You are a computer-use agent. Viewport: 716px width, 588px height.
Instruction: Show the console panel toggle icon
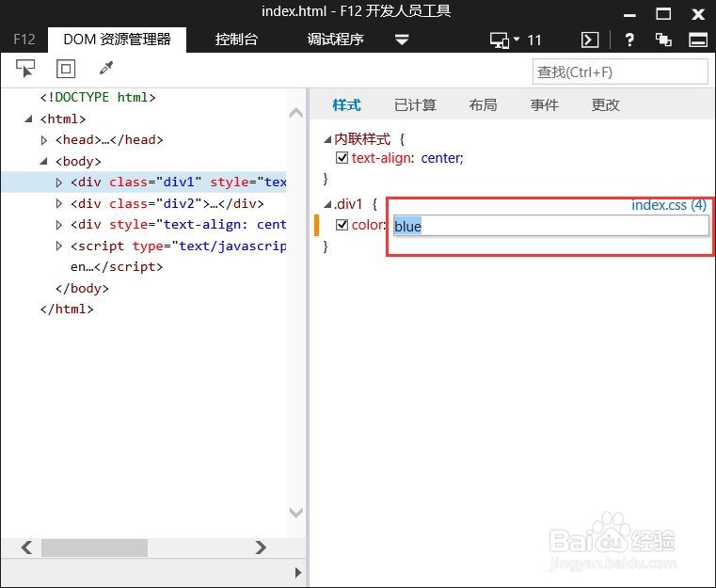pyautogui.click(x=590, y=40)
